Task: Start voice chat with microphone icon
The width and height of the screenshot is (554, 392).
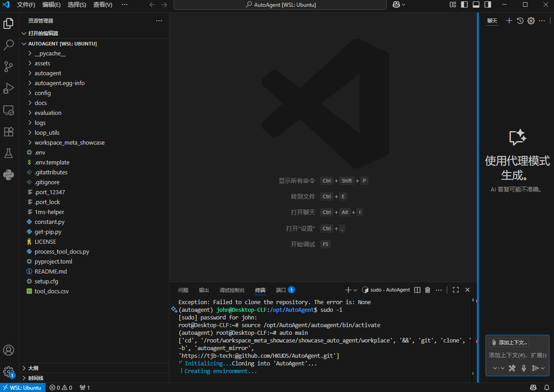Action: [524, 368]
